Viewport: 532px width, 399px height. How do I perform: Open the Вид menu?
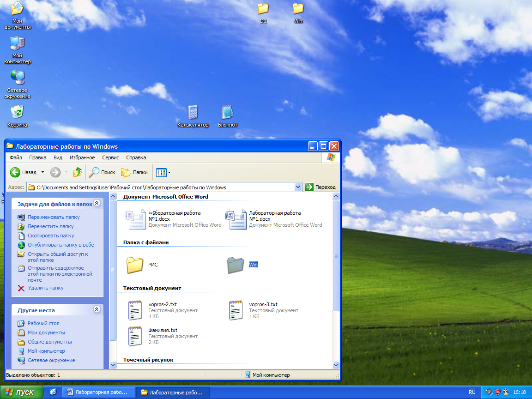pos(58,157)
